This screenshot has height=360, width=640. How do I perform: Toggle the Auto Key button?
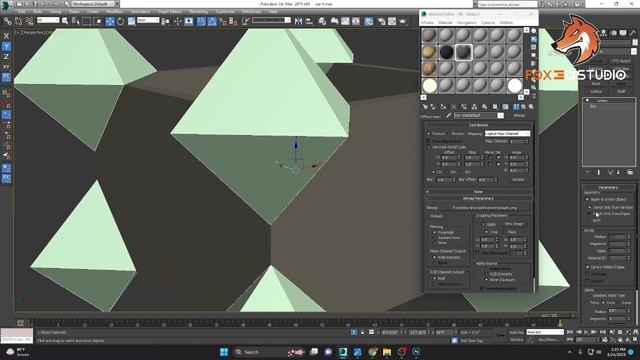click(516, 332)
